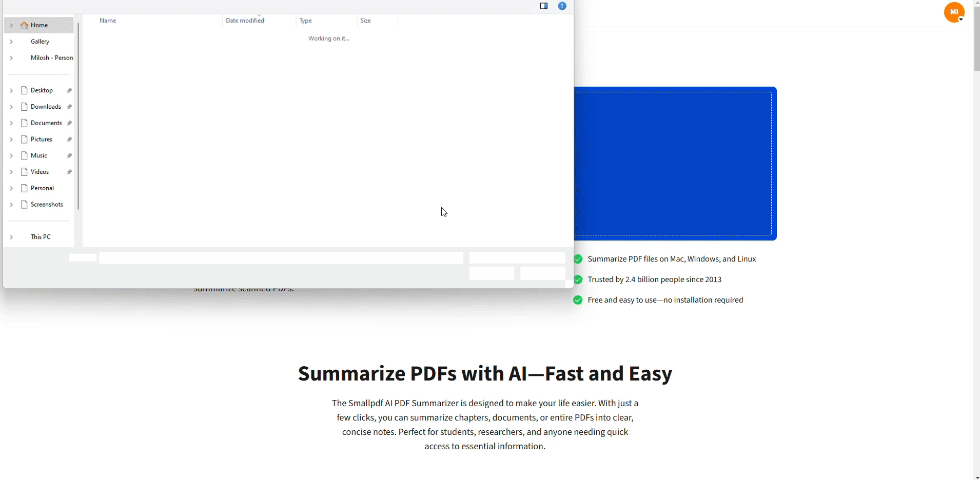Open the blue Help question-mark icon
The image size is (980, 480).
(562, 6)
